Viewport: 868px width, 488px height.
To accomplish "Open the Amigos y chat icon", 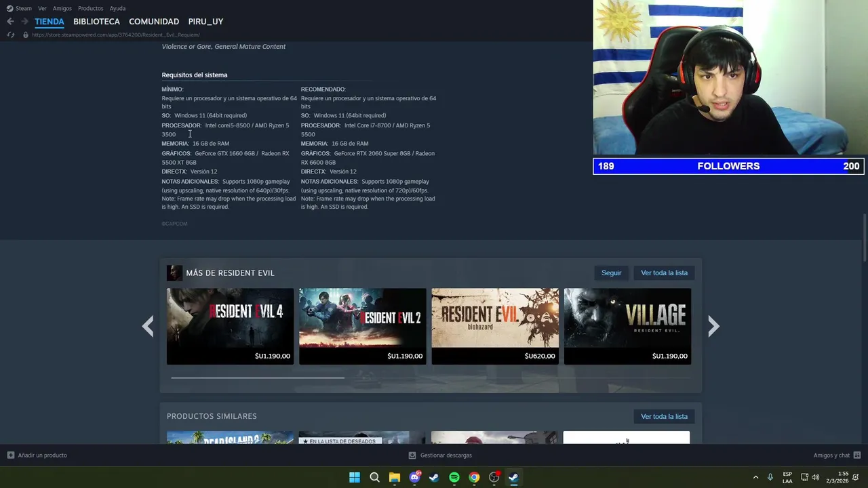I will click(x=857, y=455).
